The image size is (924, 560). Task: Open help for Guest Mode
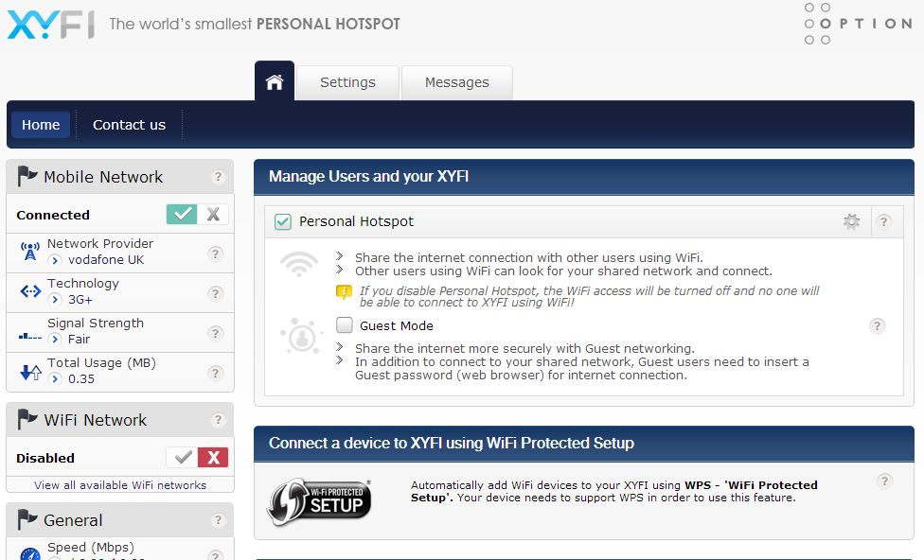click(x=877, y=325)
